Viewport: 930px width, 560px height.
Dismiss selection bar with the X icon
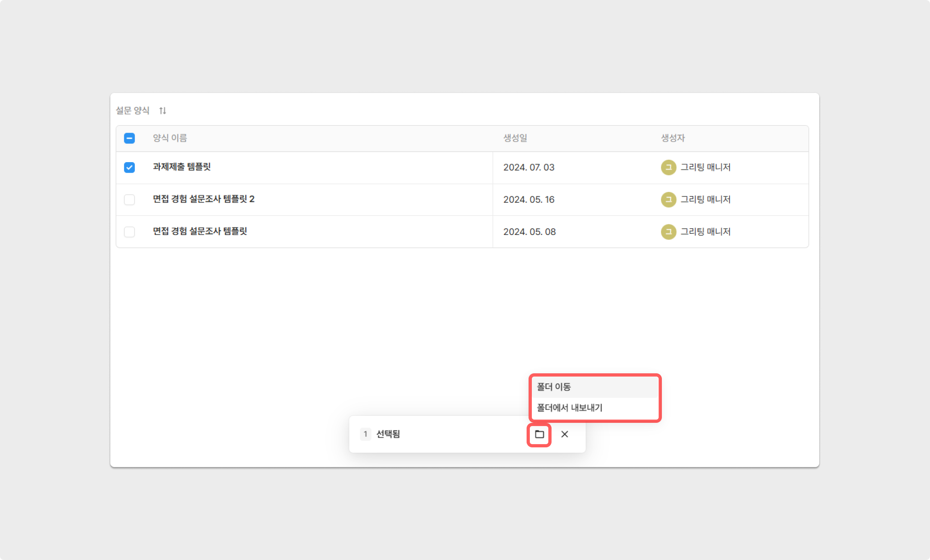(x=564, y=434)
